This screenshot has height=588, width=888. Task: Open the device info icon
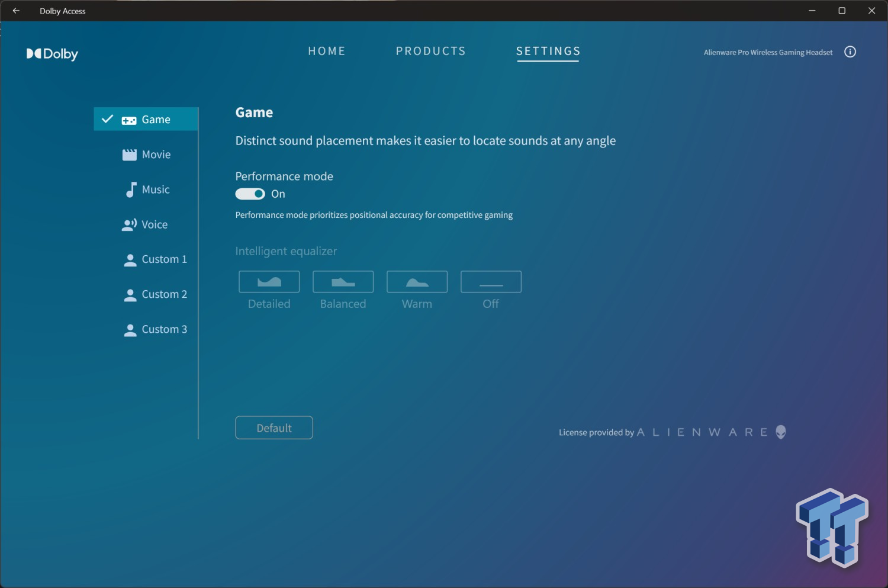pyautogui.click(x=850, y=52)
